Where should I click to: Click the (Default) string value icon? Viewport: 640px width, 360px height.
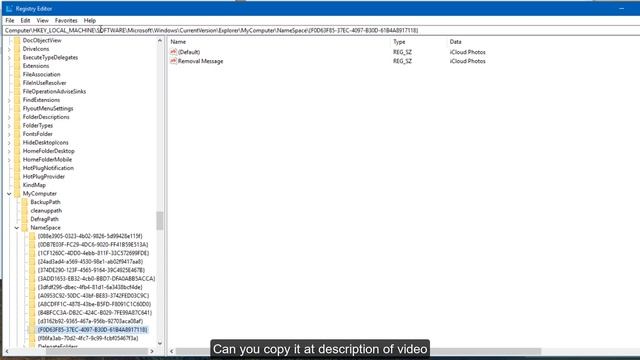[173, 52]
